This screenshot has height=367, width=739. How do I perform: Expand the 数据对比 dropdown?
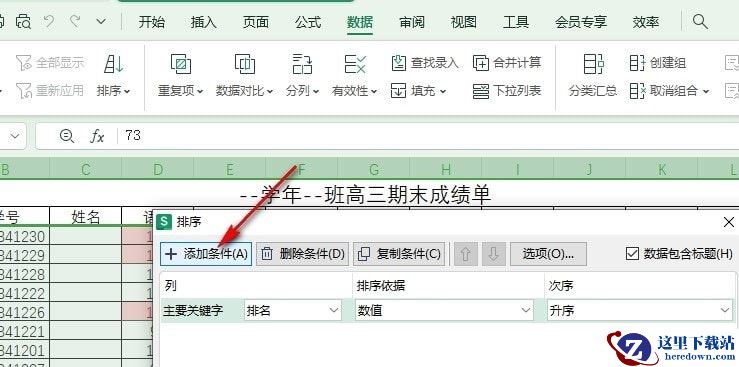[270, 91]
